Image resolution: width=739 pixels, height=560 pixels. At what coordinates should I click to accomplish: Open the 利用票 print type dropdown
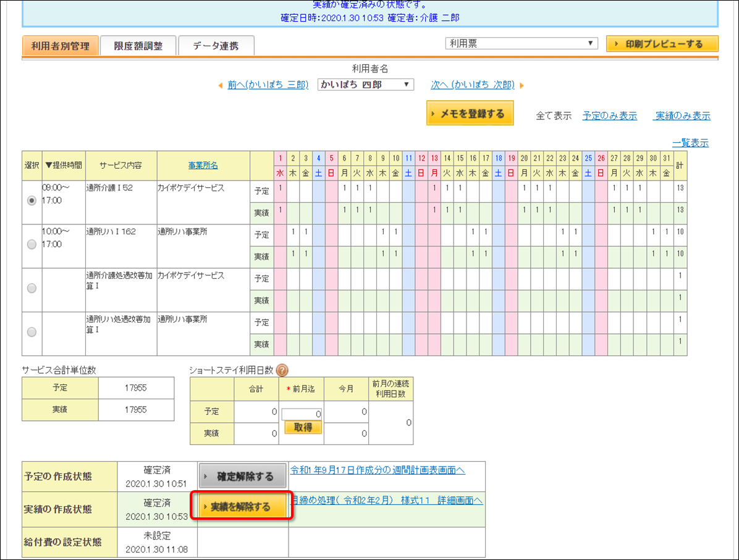tap(522, 43)
